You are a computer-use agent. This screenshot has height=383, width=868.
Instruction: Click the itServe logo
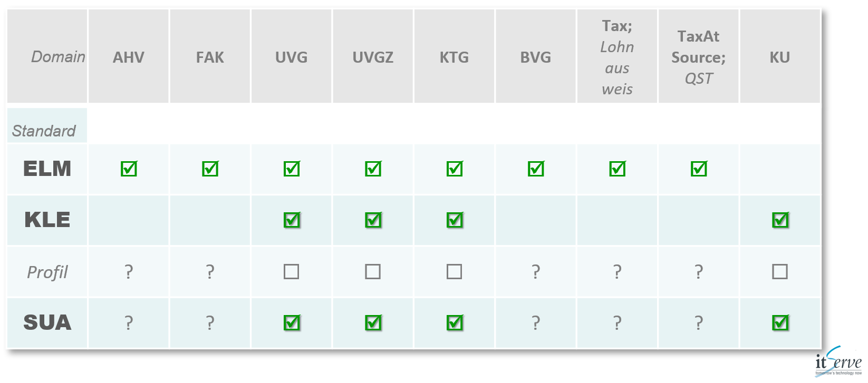point(838,361)
